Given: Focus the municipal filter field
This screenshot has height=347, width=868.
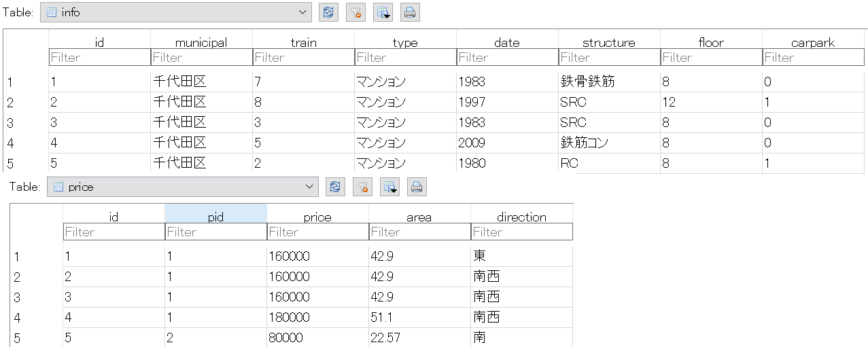Looking at the screenshot, I should (x=201, y=58).
